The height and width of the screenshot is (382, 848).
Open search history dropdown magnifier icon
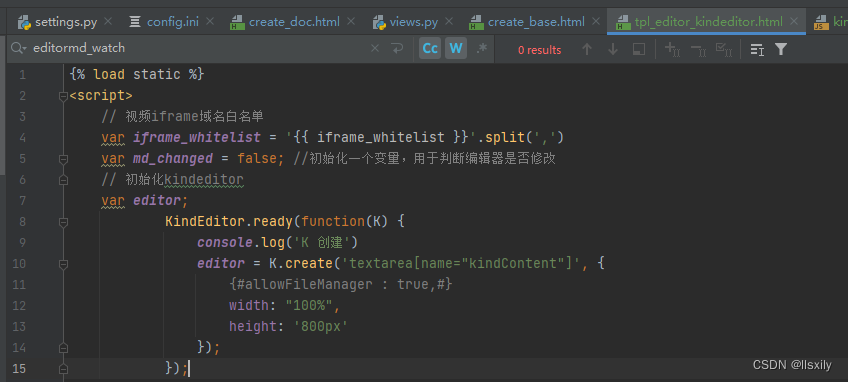click(x=18, y=48)
